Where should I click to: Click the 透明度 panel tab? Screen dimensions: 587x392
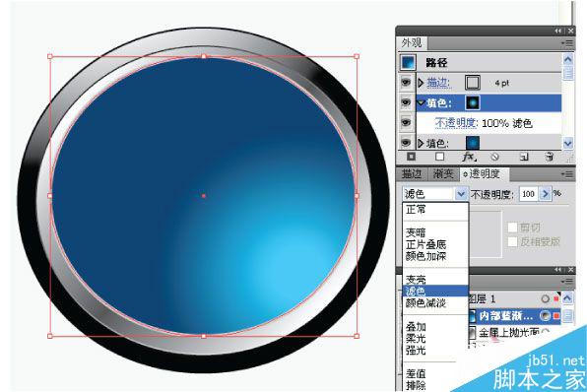click(x=485, y=174)
